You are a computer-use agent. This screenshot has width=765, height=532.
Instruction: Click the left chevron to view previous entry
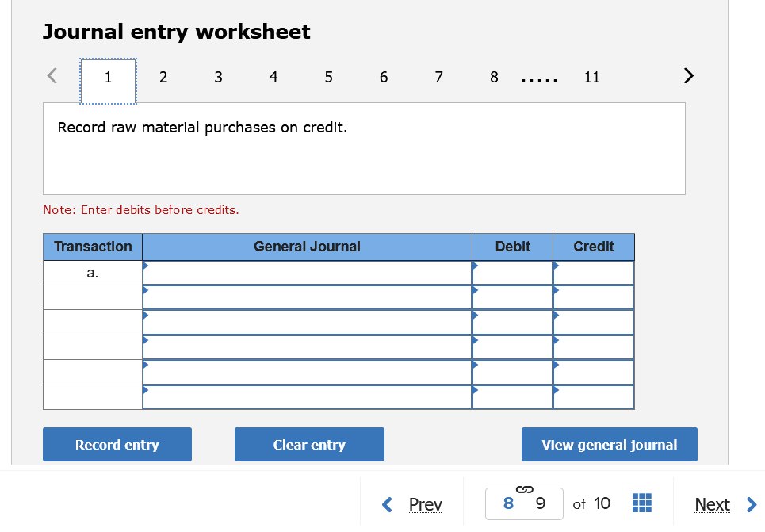[51, 75]
